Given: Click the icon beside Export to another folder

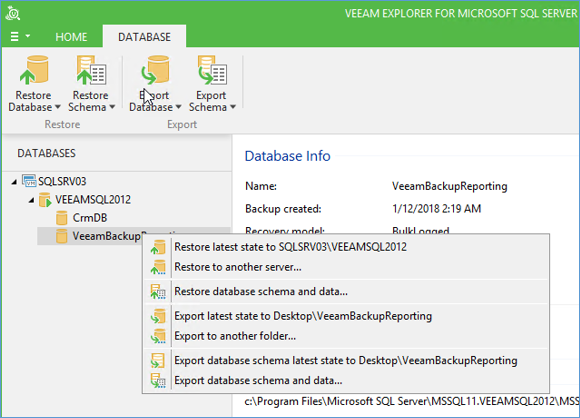Looking at the screenshot, I should [158, 336].
